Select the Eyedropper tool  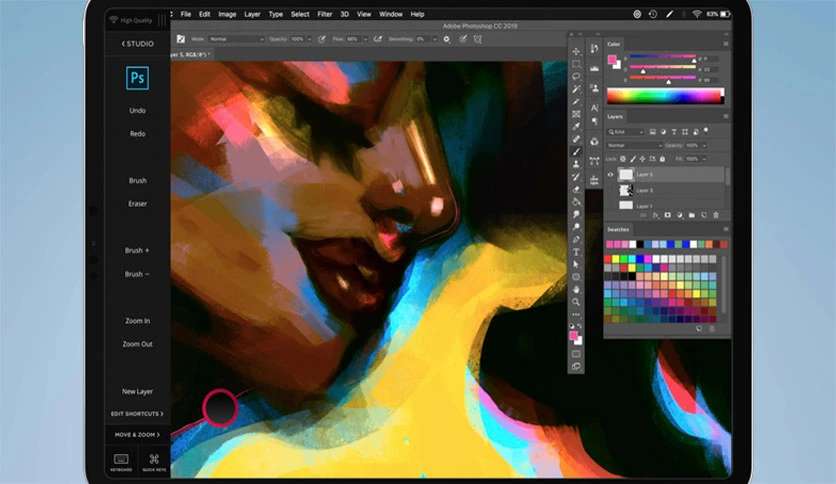coord(576,126)
